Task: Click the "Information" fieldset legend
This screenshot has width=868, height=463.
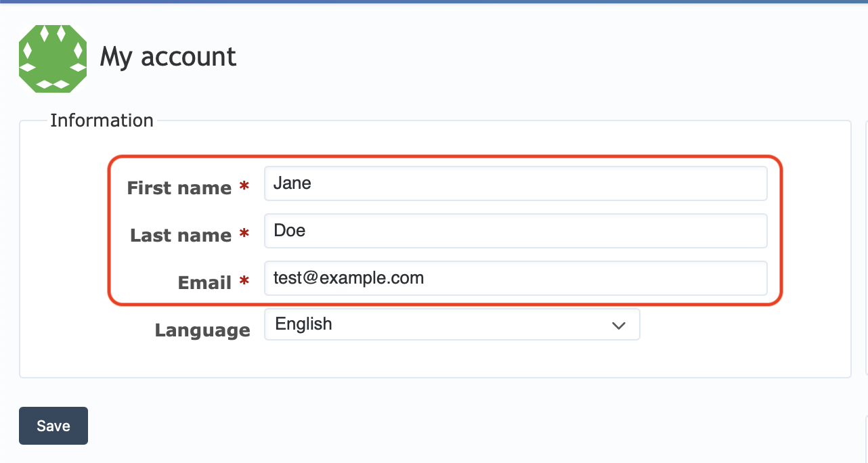Action: point(102,120)
